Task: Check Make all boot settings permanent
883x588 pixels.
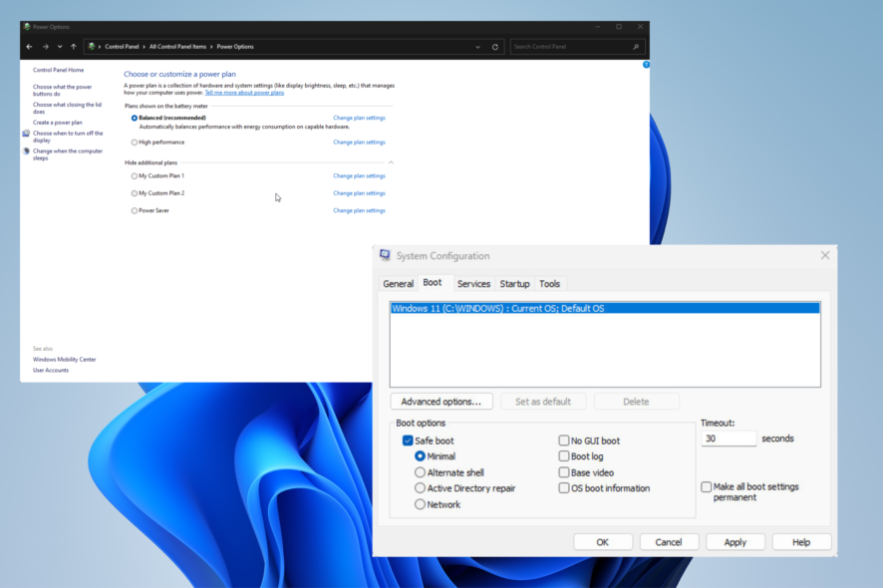Action: (707, 486)
